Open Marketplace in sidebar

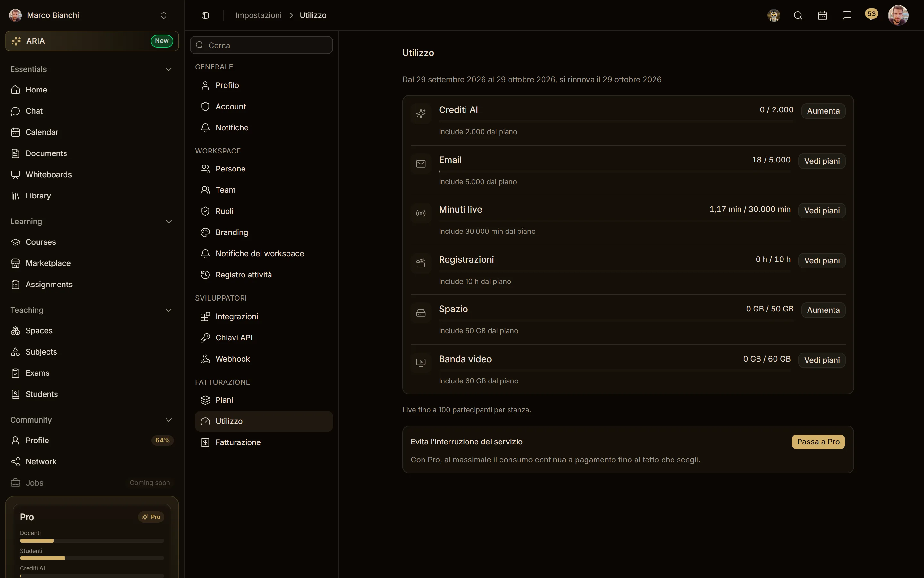[x=92, y=263]
